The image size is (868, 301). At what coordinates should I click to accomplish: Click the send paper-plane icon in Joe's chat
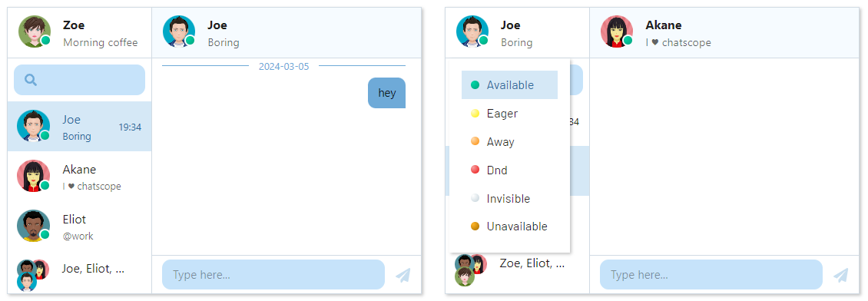point(403,275)
